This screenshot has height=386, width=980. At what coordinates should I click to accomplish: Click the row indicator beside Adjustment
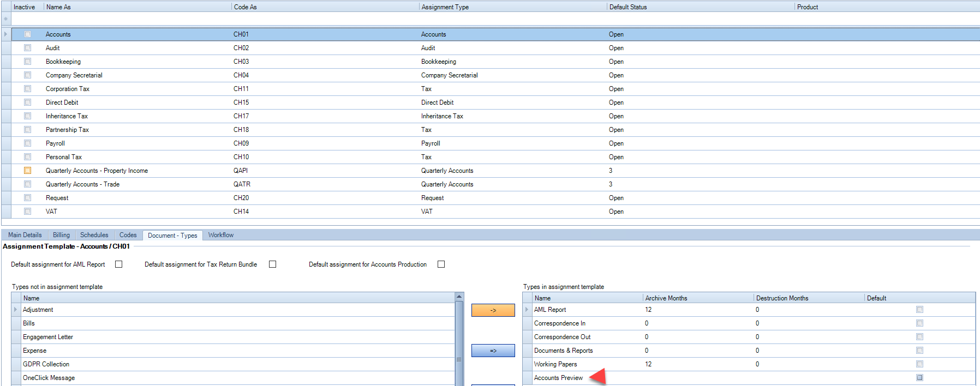pyautogui.click(x=16, y=310)
